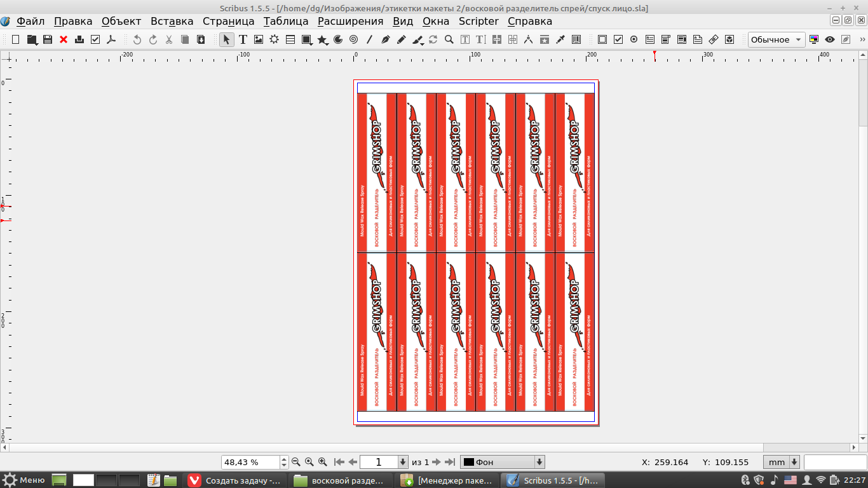Image resolution: width=868 pixels, height=488 pixels.
Task: Activate the Zoom magnifier tool
Action: (449, 39)
